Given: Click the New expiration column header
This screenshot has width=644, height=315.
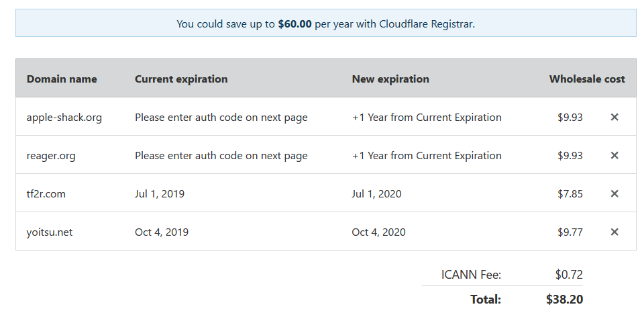Looking at the screenshot, I should coord(390,79).
